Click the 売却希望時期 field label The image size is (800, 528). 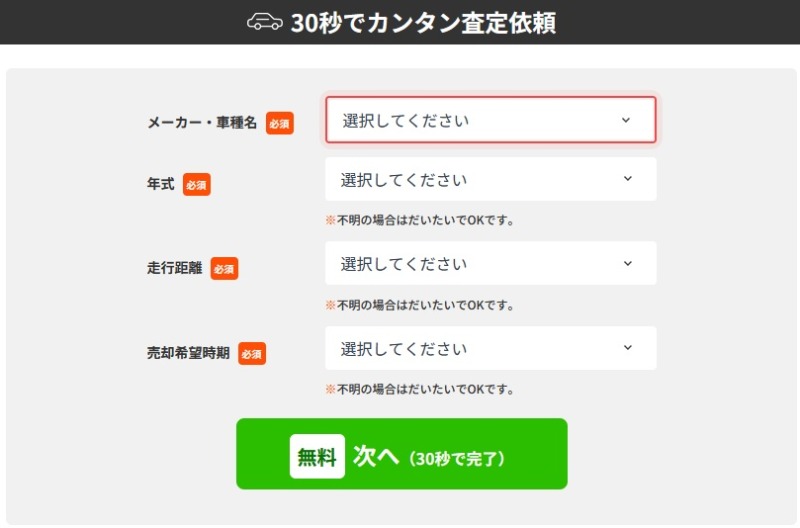(188, 353)
